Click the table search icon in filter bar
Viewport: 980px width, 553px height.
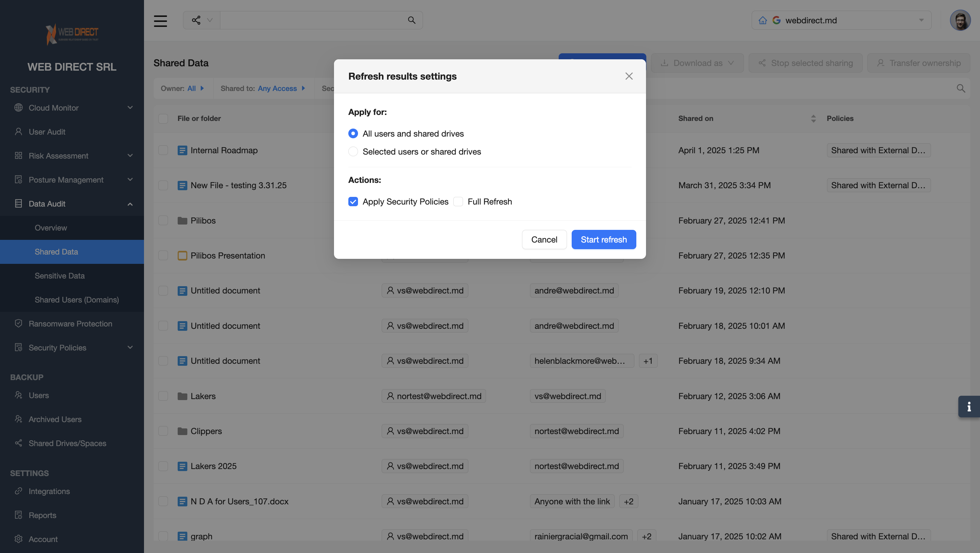click(961, 88)
